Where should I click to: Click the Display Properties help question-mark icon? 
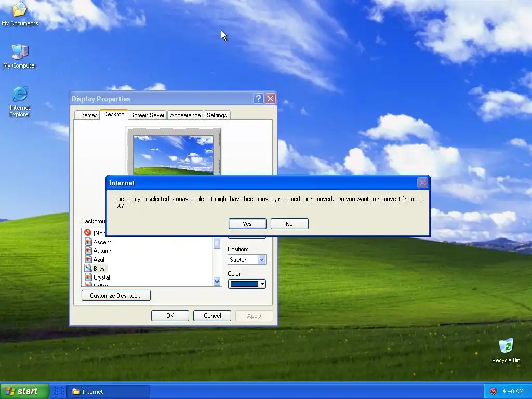pyautogui.click(x=258, y=99)
